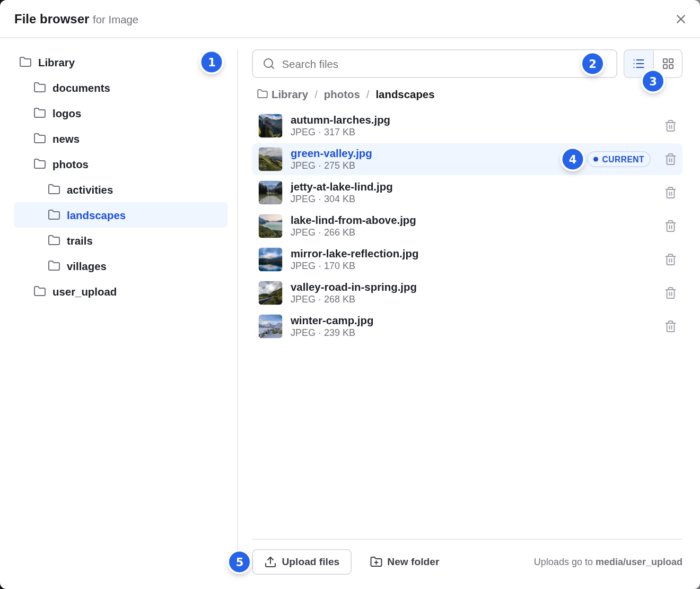This screenshot has height=589, width=700.
Task: Switch to grid view
Action: [668, 64]
